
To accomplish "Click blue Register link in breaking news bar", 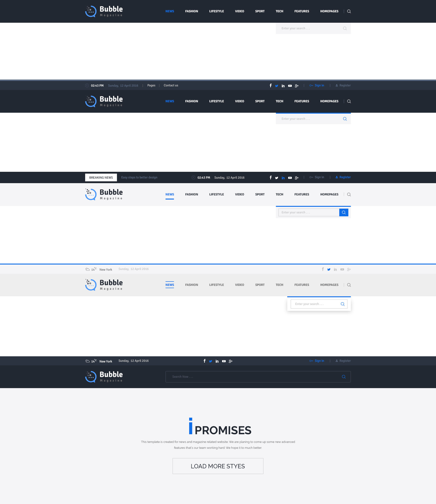I will click(x=344, y=177).
